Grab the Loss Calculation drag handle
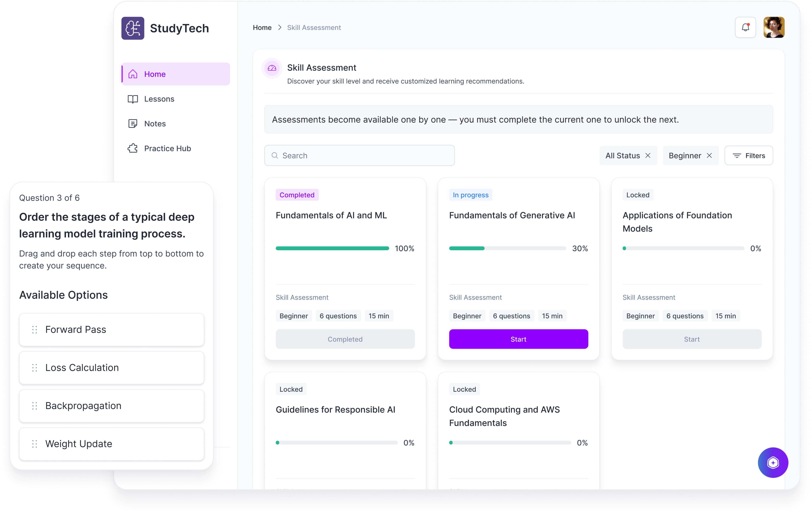This screenshot has width=812, height=513. (34, 368)
